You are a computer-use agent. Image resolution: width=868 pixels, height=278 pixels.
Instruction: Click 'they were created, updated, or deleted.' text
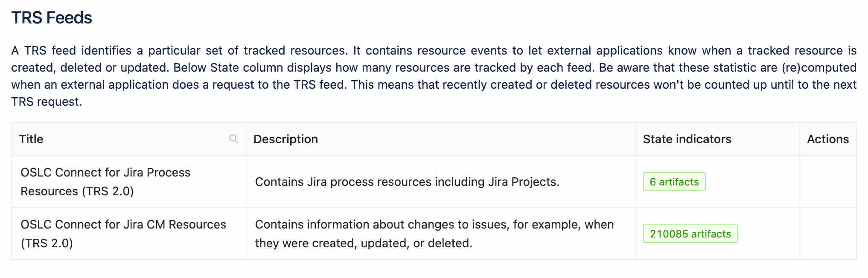point(364,243)
